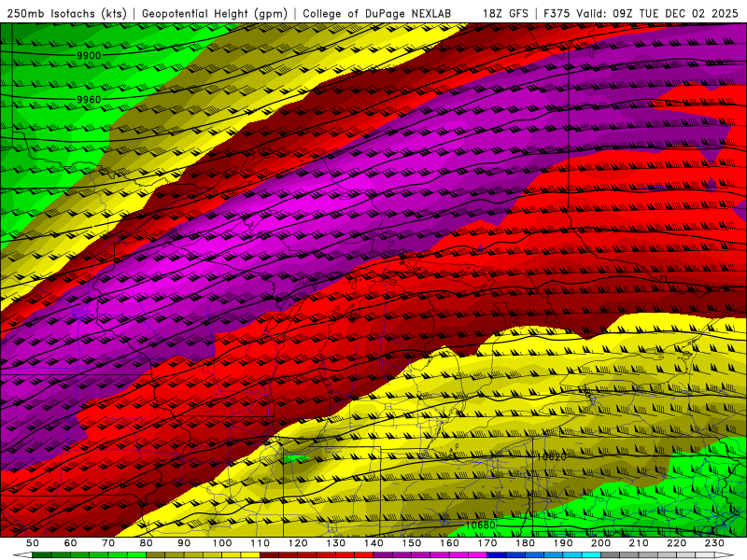Click the 50 value on color scale
This screenshot has width=747, height=560.
coord(33,543)
